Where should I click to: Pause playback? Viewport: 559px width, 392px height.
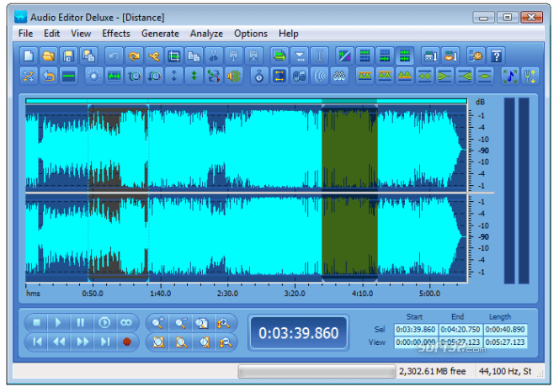81,323
